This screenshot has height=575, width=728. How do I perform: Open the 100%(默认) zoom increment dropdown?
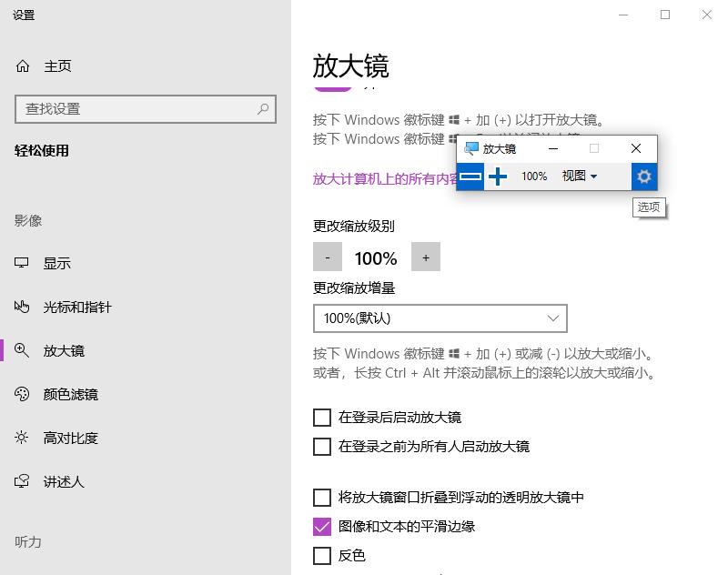[440, 318]
